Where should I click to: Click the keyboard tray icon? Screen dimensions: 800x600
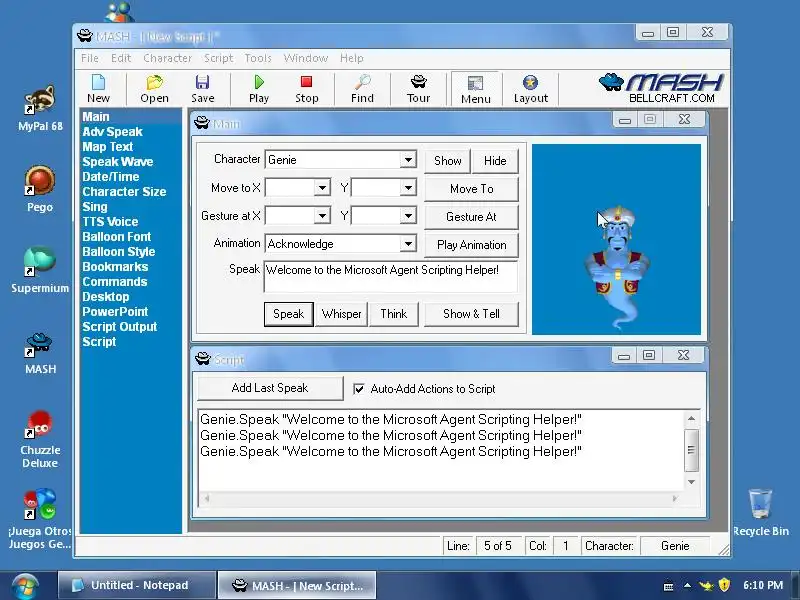668,586
